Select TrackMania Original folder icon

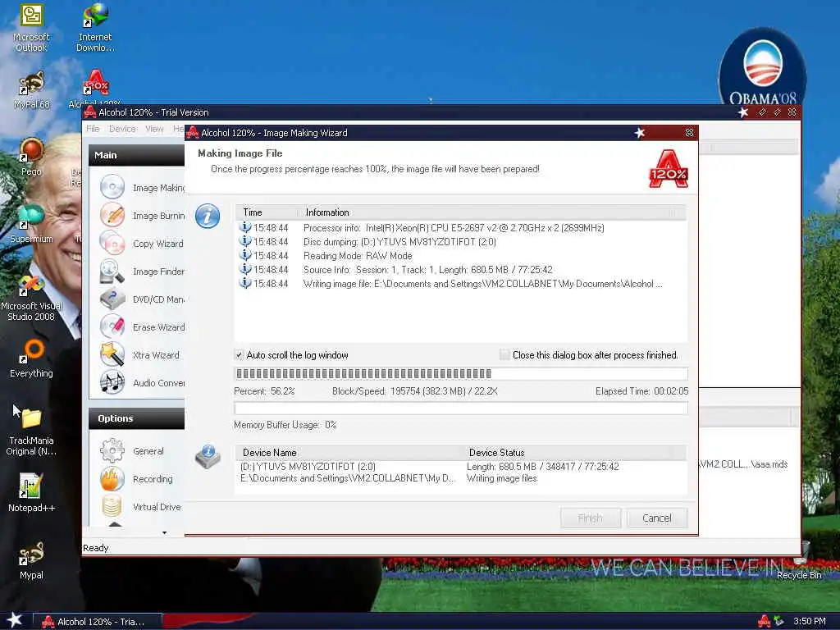point(31,431)
